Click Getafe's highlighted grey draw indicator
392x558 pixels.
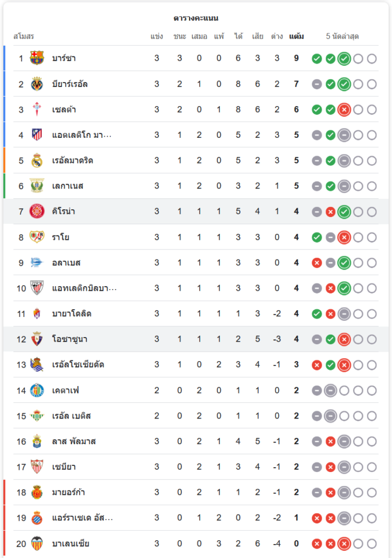331,391
